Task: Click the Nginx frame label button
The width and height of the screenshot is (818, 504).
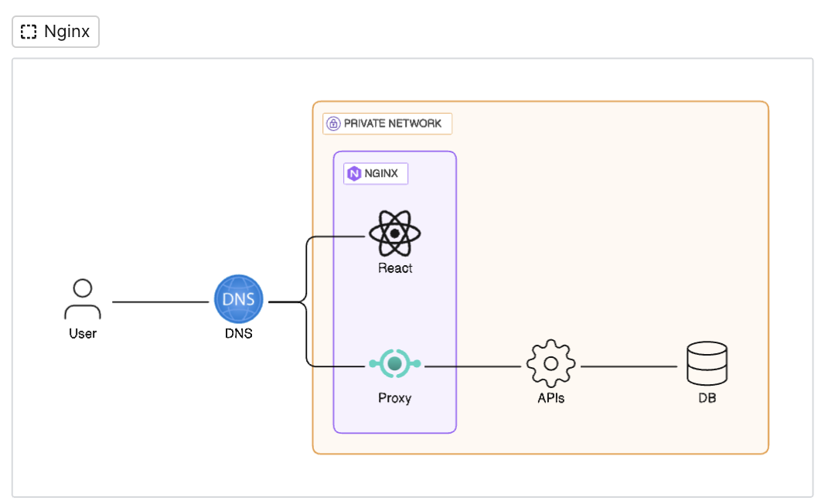Action: pyautogui.click(x=56, y=32)
